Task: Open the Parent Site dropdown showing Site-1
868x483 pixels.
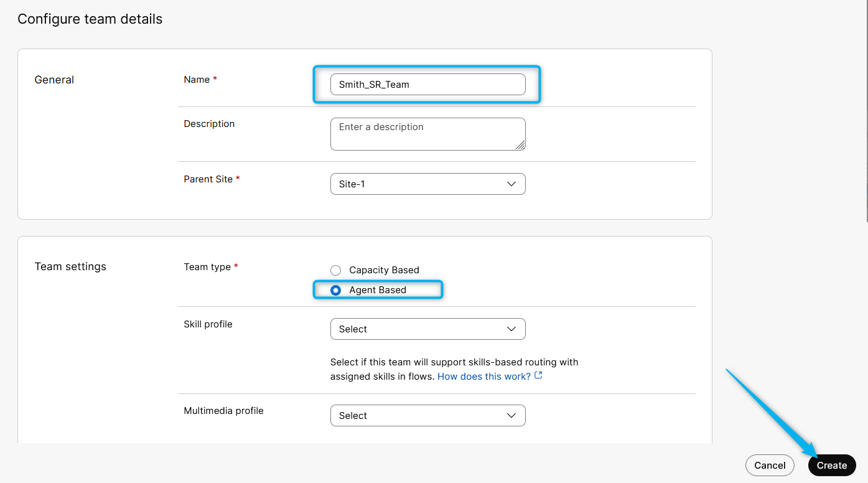Action: click(x=427, y=184)
